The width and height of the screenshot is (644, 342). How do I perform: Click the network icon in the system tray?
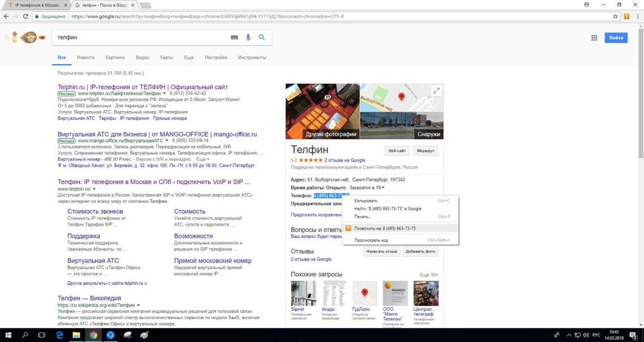pyautogui.click(x=578, y=335)
